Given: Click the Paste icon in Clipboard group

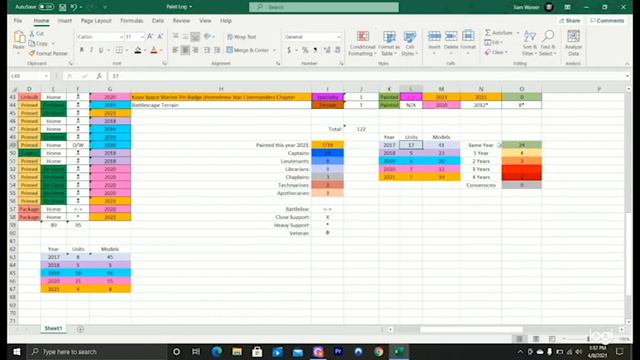Looking at the screenshot, I should (x=19, y=38).
